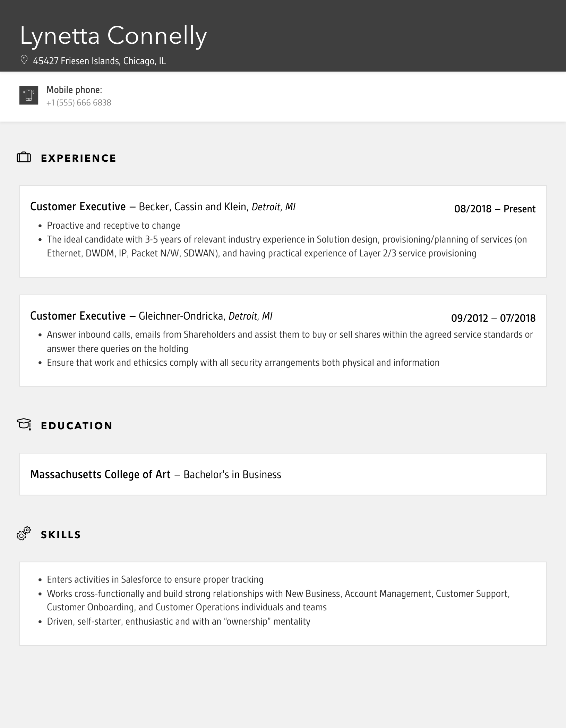Click the 08/2018 – Present date range
The width and height of the screenshot is (566, 728).
pyautogui.click(x=495, y=209)
